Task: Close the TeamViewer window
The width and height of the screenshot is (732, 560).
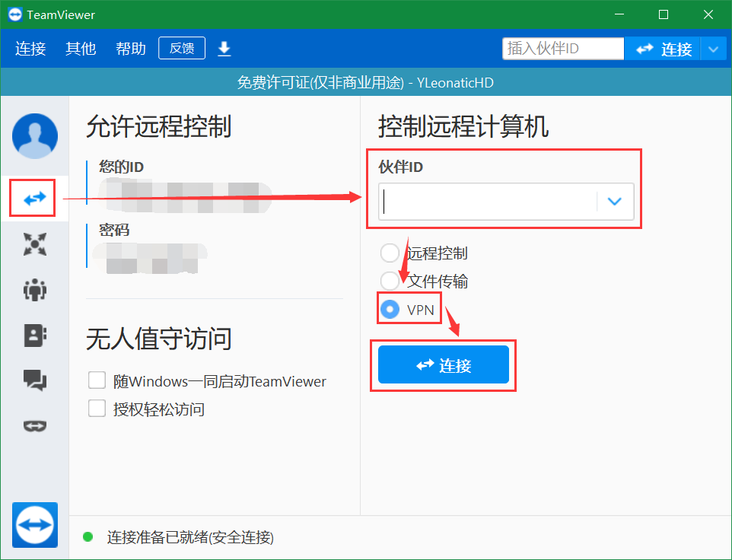Action: [708, 14]
